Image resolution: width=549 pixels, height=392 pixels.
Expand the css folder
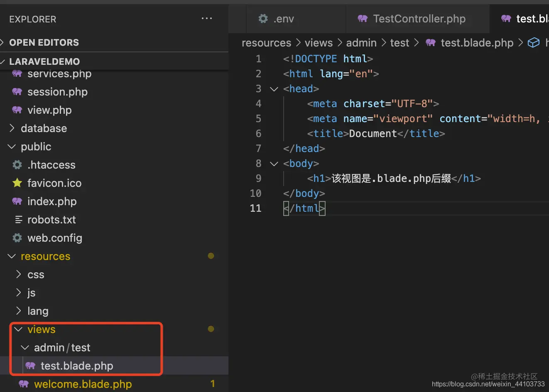click(19, 274)
